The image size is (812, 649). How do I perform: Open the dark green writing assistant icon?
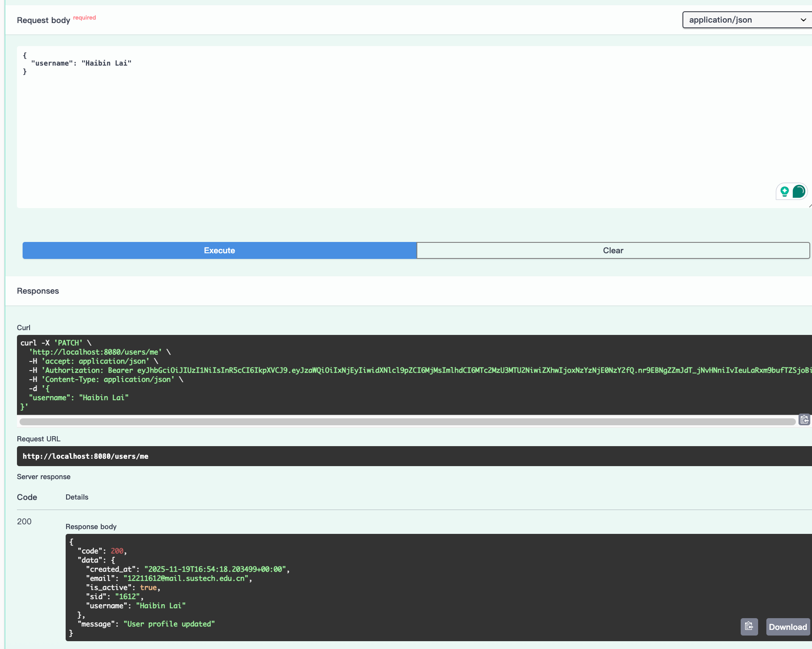point(799,191)
